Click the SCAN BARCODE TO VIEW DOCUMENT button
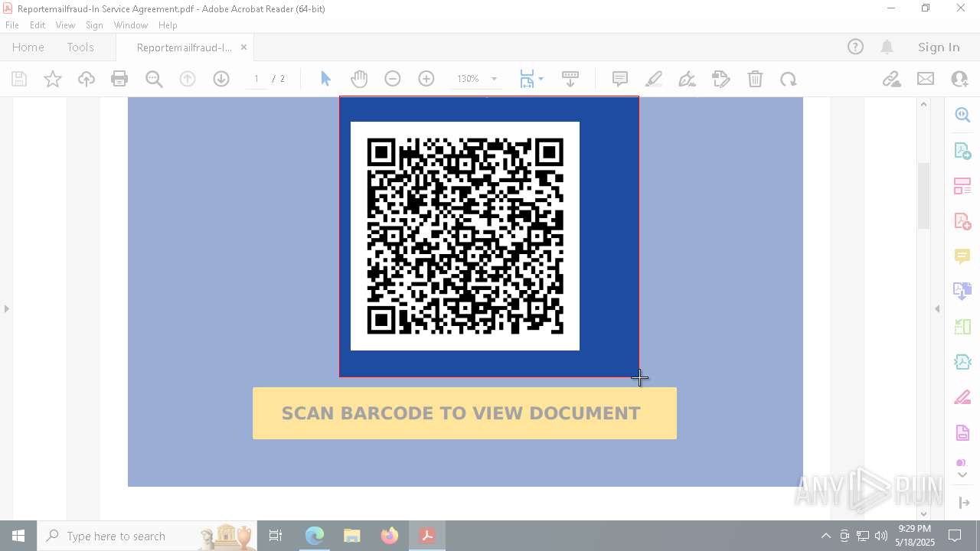The image size is (980, 551). point(465,413)
